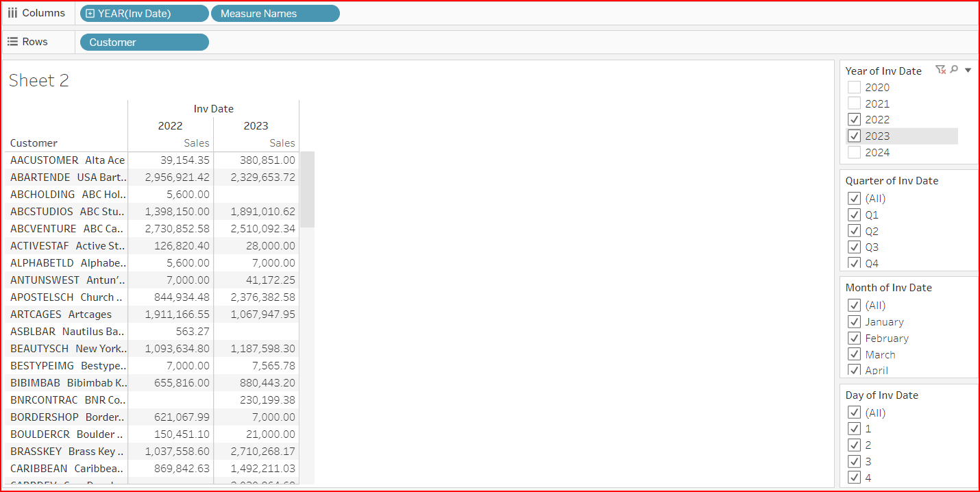Uncheck February in Month filter

coord(854,339)
